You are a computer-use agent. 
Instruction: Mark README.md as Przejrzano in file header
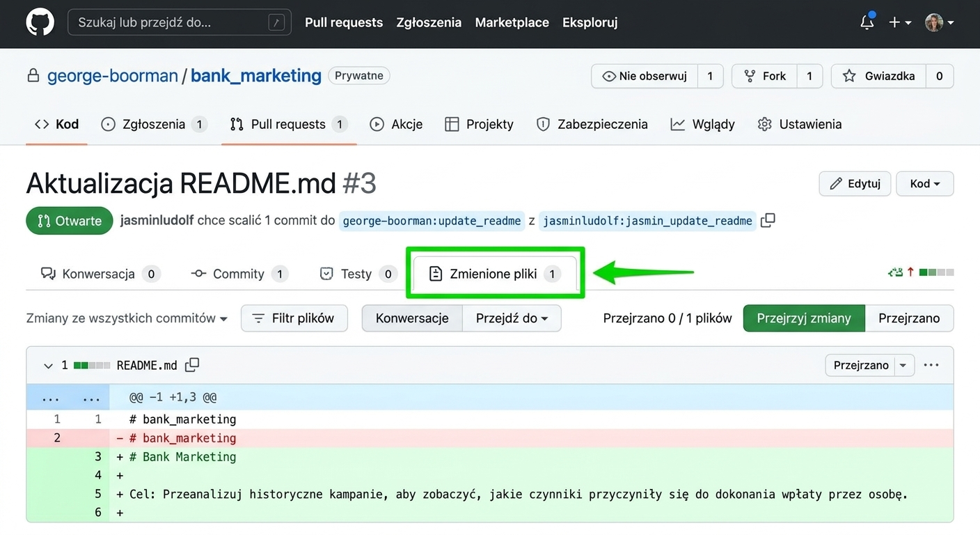(860, 365)
